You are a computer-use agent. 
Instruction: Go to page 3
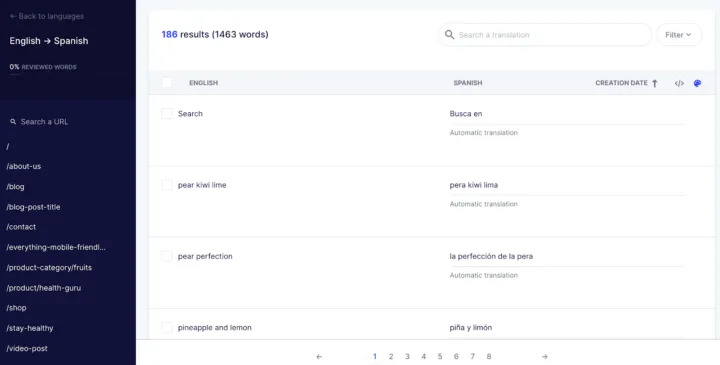[x=407, y=356]
